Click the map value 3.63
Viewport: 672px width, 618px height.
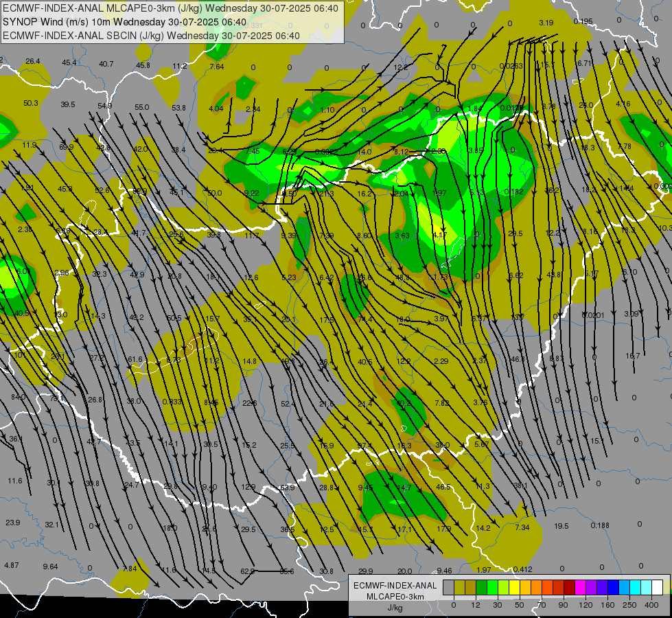402,236
